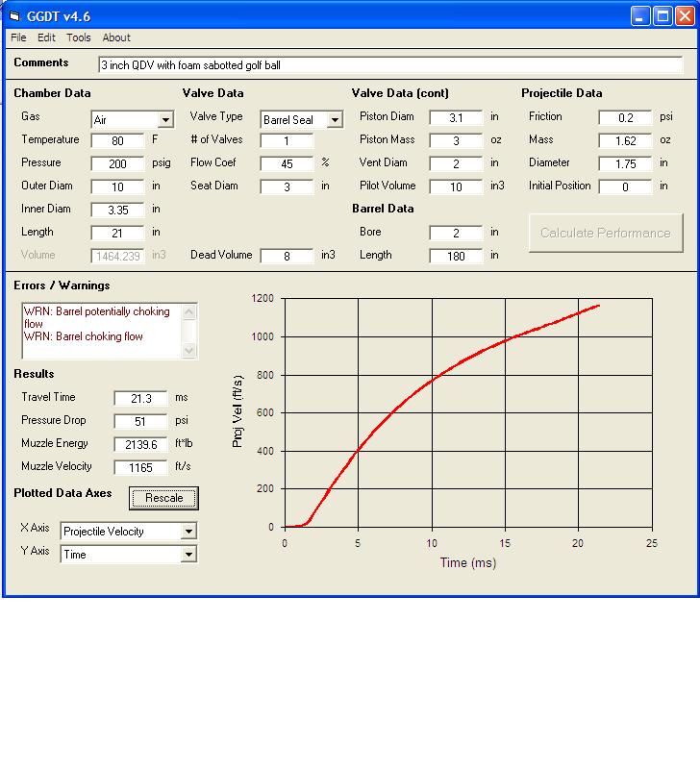Expand the Gas type dropdown
The width and height of the screenshot is (700, 769).
tap(165, 120)
